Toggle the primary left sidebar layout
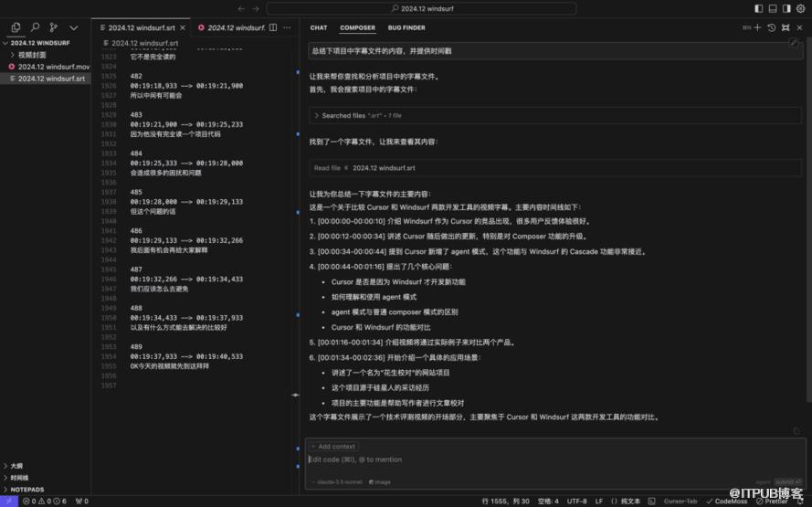 (759, 8)
